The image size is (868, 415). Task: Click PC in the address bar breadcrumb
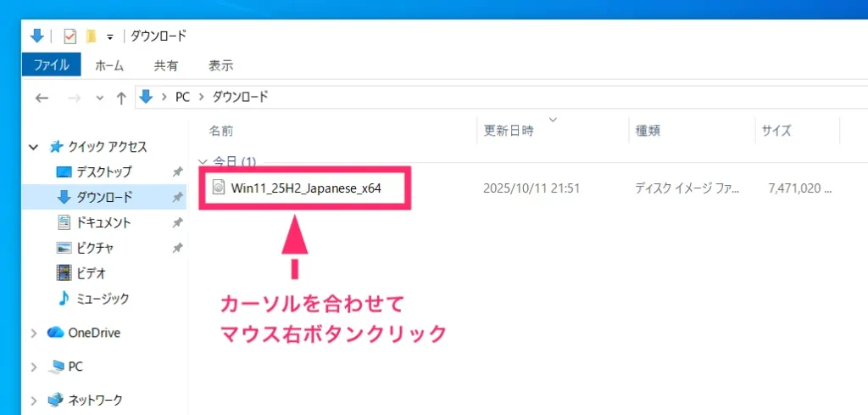coord(182,97)
